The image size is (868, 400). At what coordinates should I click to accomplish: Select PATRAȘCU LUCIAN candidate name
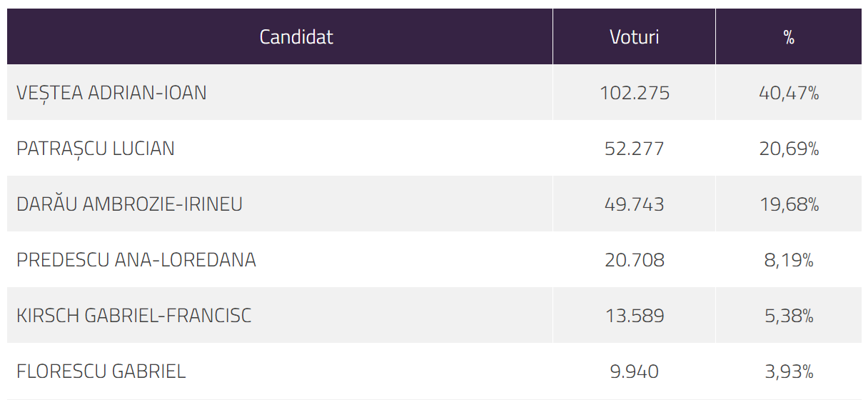(x=96, y=149)
